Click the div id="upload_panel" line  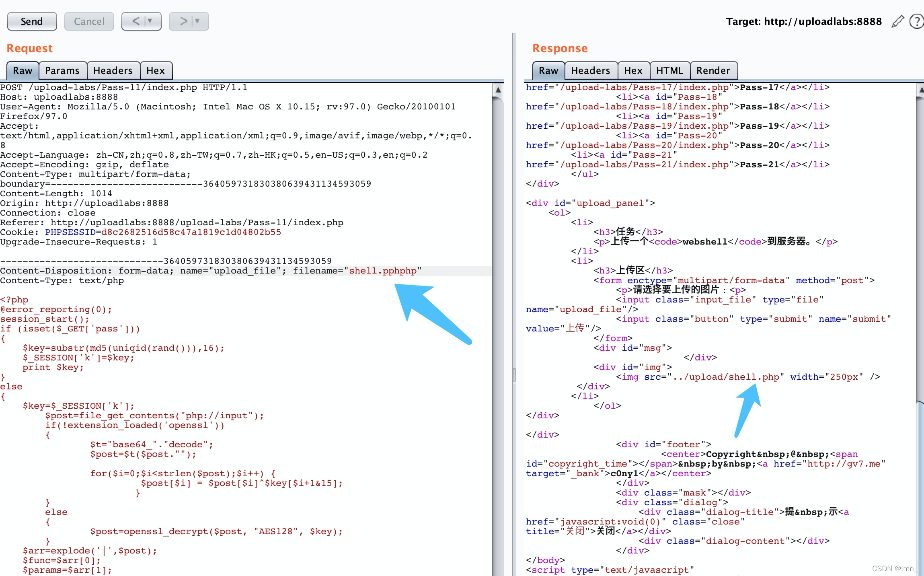[591, 203]
